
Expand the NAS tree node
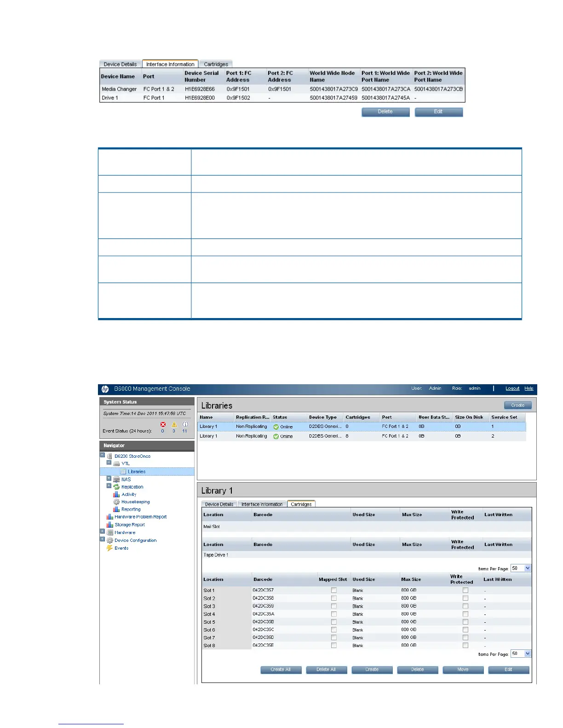tap(109, 478)
